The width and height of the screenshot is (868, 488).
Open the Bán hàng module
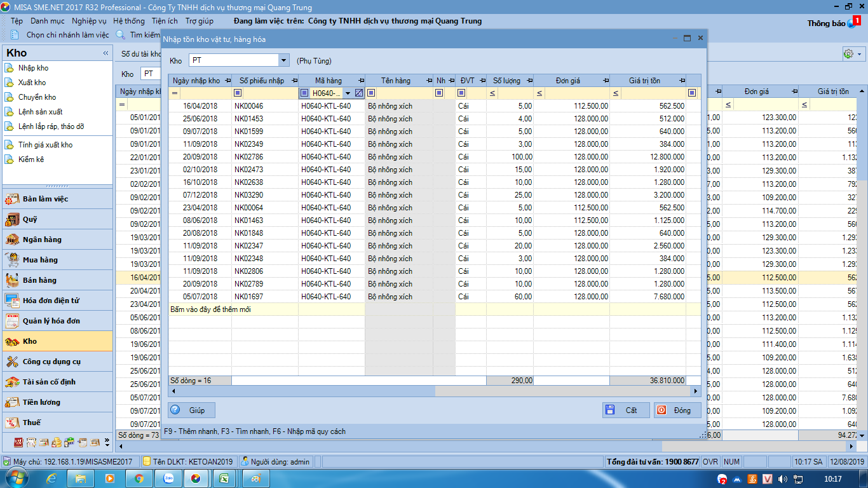(57, 280)
